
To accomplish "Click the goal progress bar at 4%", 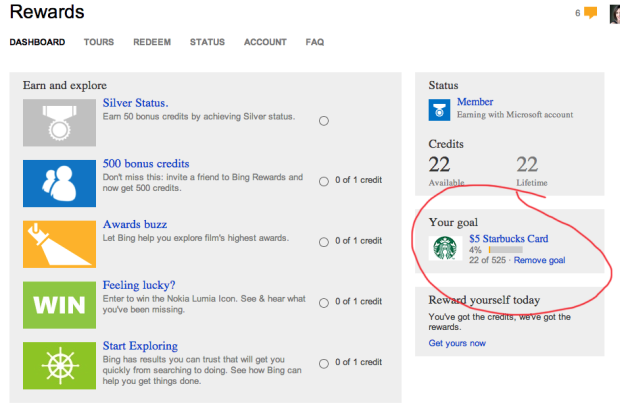I will (506, 250).
